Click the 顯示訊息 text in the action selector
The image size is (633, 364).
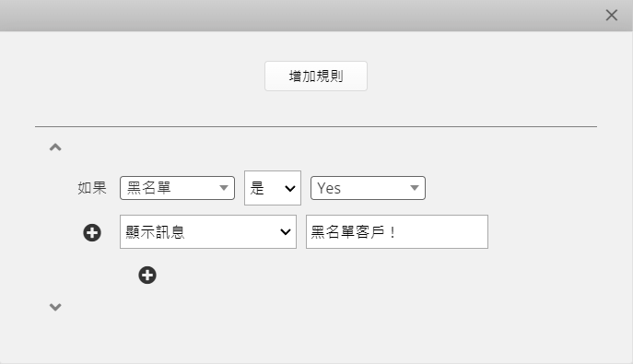point(155,232)
